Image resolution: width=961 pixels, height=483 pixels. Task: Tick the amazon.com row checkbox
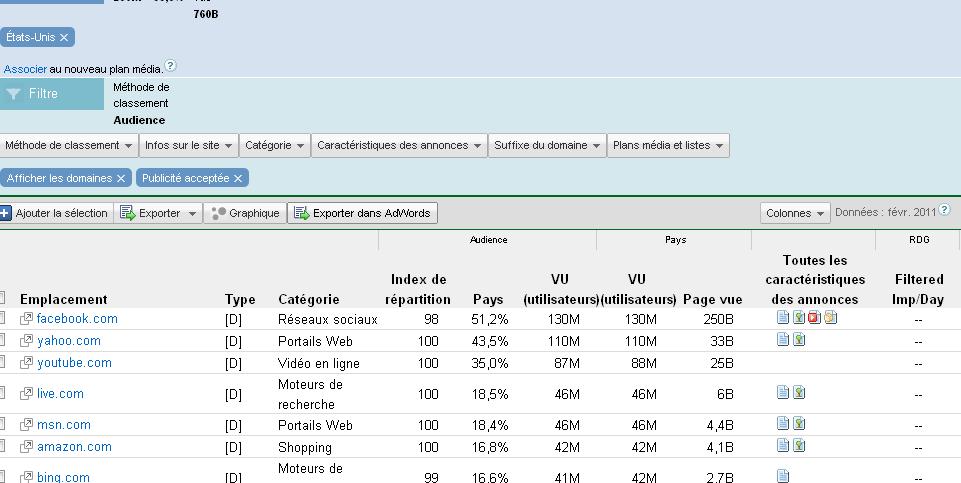point(2,446)
